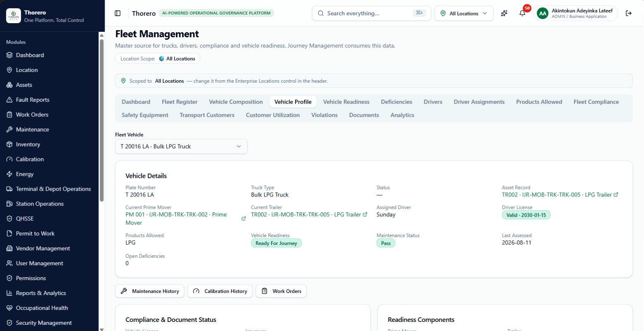Viewport: 644px width, 331px height.
Task: Open the Customer Utilization tab
Action: 273,115
